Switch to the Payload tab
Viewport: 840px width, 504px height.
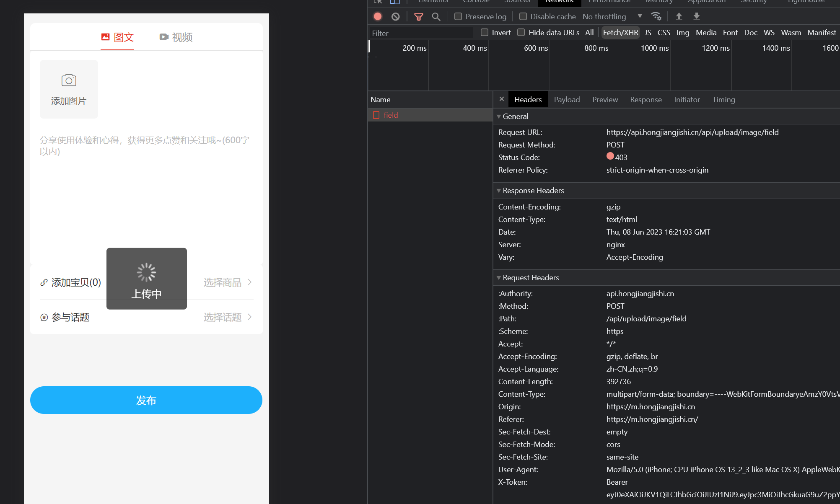point(567,100)
